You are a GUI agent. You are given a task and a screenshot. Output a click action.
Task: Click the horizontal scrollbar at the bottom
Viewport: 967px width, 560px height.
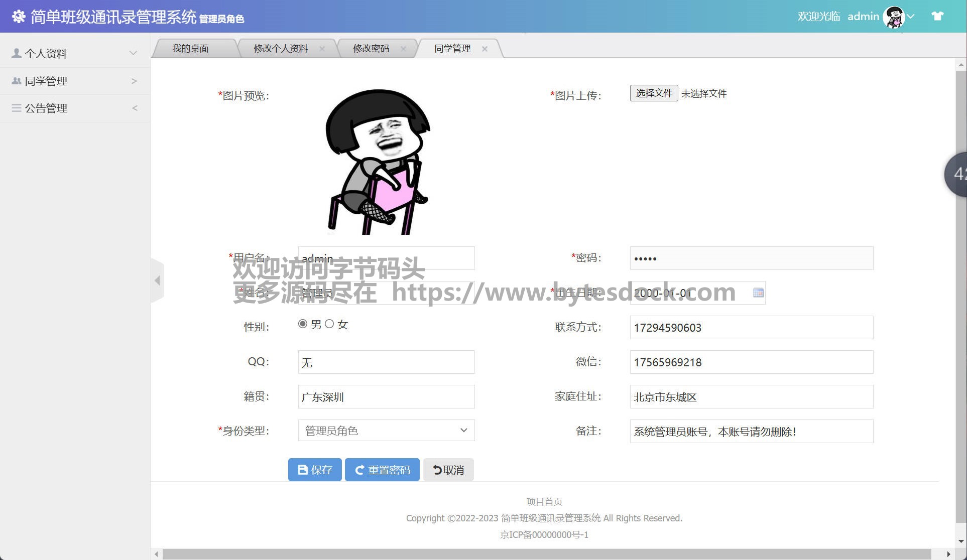coord(546,554)
